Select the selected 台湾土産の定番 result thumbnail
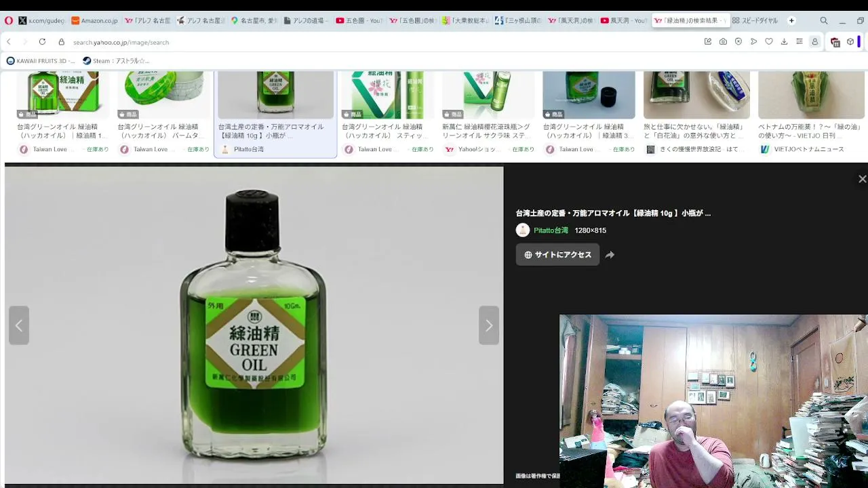The height and width of the screenshot is (488, 868). click(x=275, y=95)
